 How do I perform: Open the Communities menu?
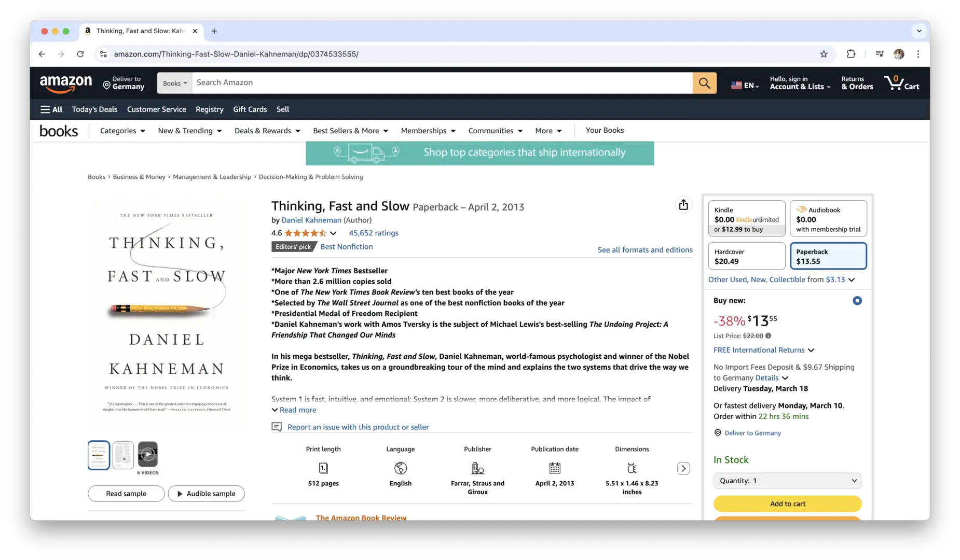pos(495,131)
